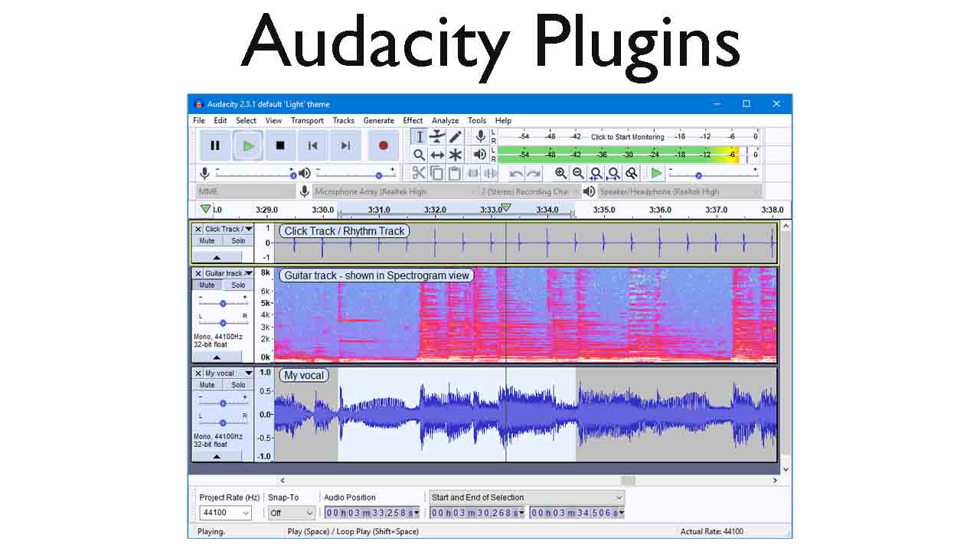Mute the My vocal track
The height and width of the screenshot is (551, 980).
coord(206,384)
